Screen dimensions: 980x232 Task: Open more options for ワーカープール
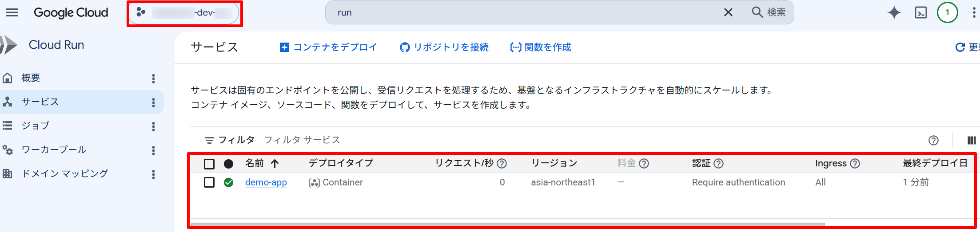point(153,150)
